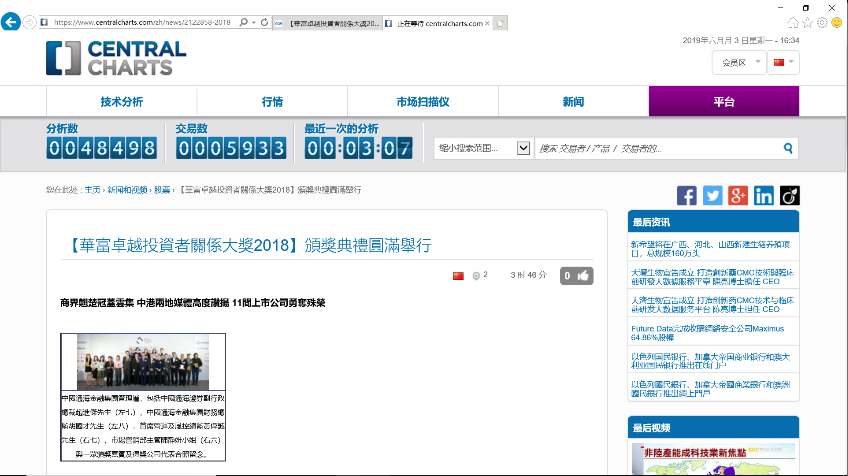
Task: Open the 非陸產能成科技業新焦點 video thumbnail
Action: 713,459
